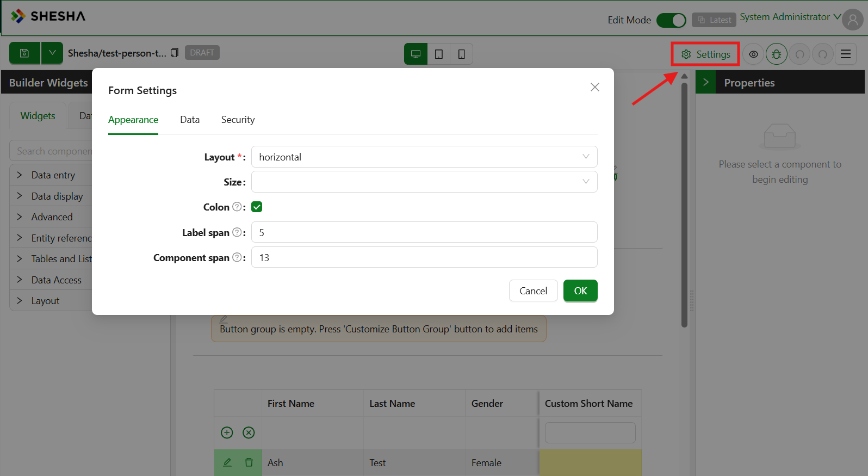Select the tablet preview icon
The image size is (868, 476).
tap(439, 54)
